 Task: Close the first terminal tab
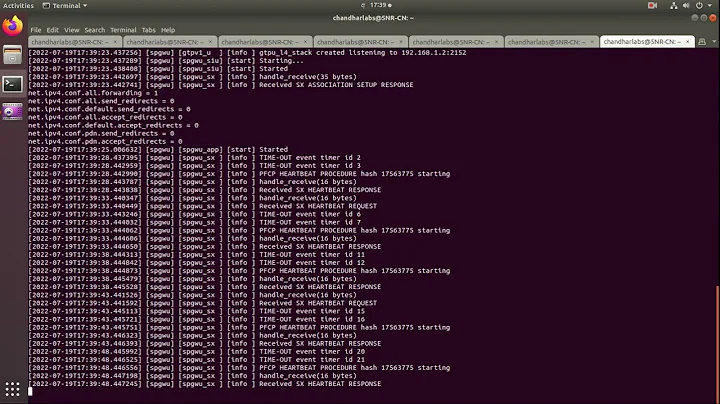click(x=115, y=42)
